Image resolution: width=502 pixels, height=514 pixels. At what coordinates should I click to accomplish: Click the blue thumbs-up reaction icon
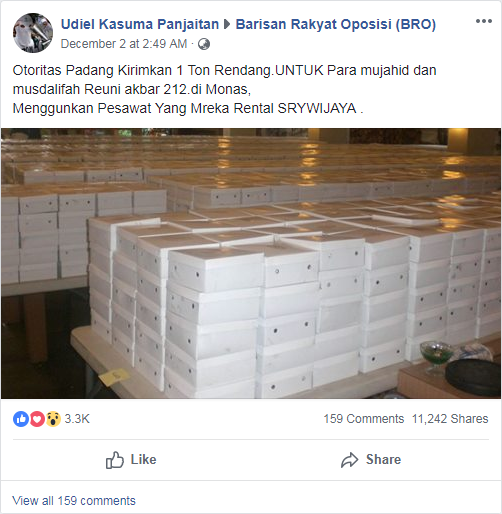pyautogui.click(x=21, y=419)
